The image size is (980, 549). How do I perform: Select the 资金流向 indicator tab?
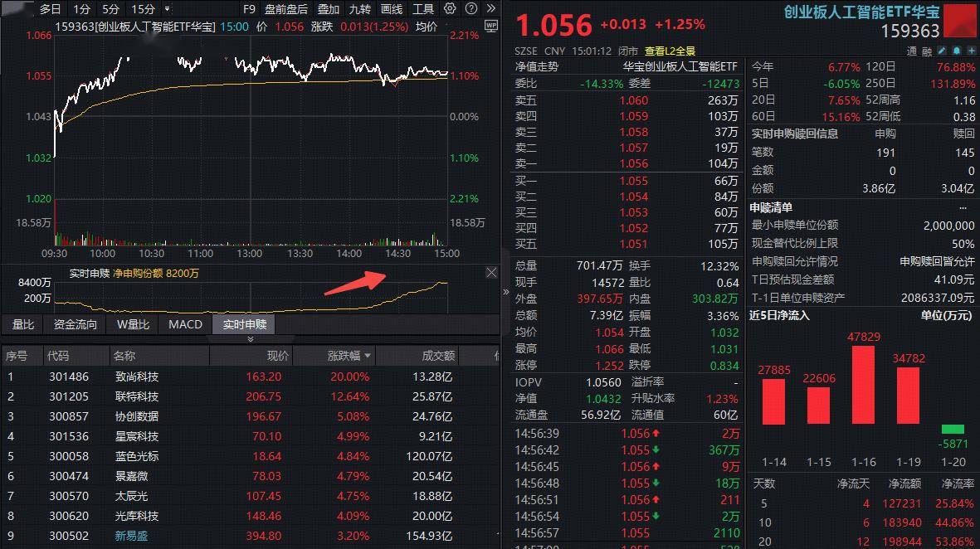[x=76, y=324]
